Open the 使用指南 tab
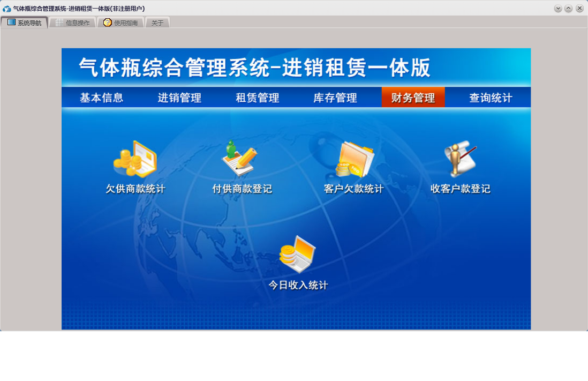 [121, 23]
